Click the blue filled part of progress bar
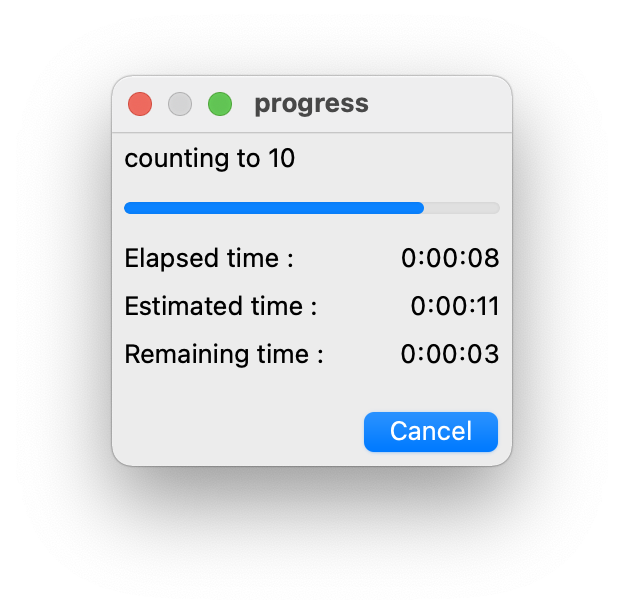This screenshot has width=624, height=614. (273, 208)
